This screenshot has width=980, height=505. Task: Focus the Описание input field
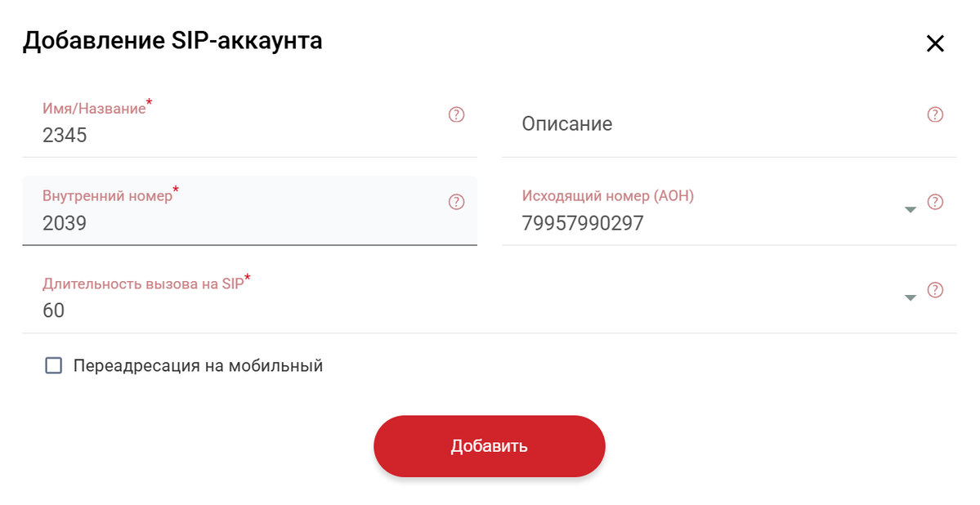tap(729, 123)
